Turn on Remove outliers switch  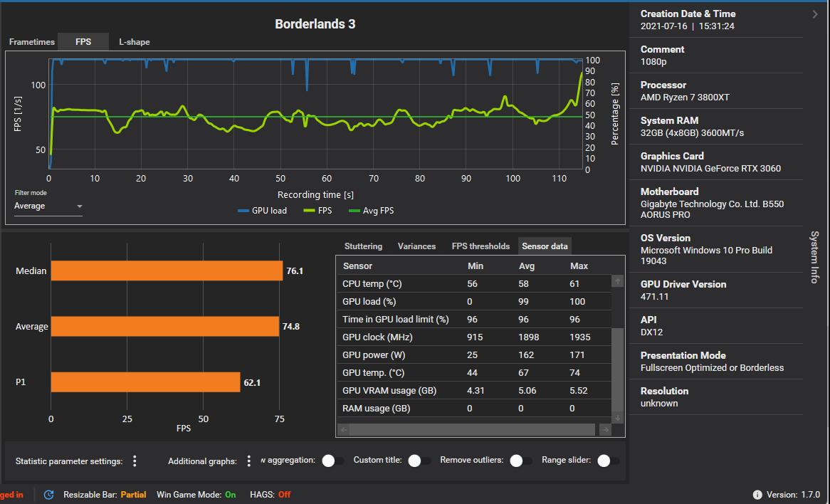(x=521, y=461)
